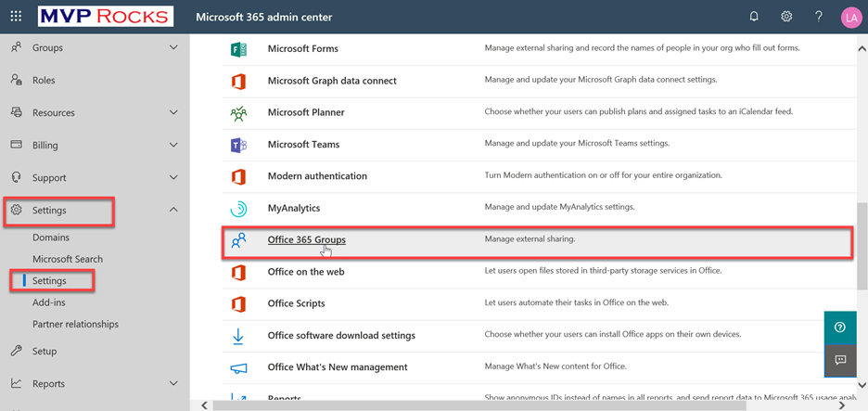
Task: Click the Billing card icon in sidebar
Action: coord(17,145)
